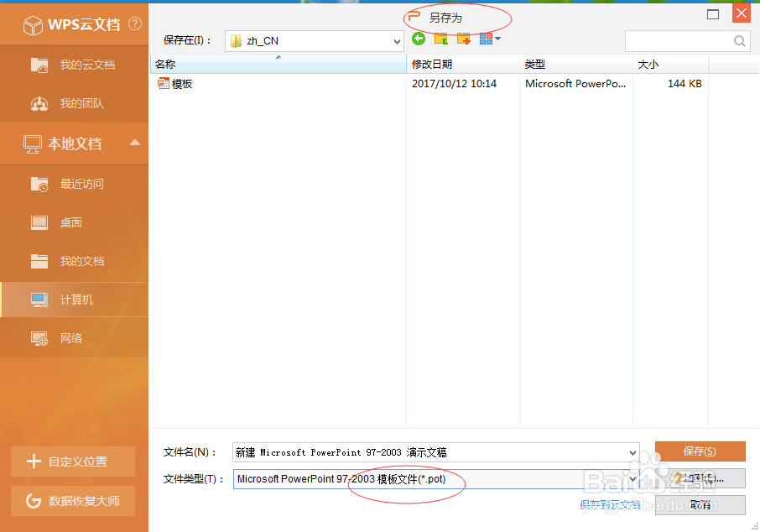Launch 数据恢复大师 tool
The width and height of the screenshot is (760, 532).
pos(73,500)
